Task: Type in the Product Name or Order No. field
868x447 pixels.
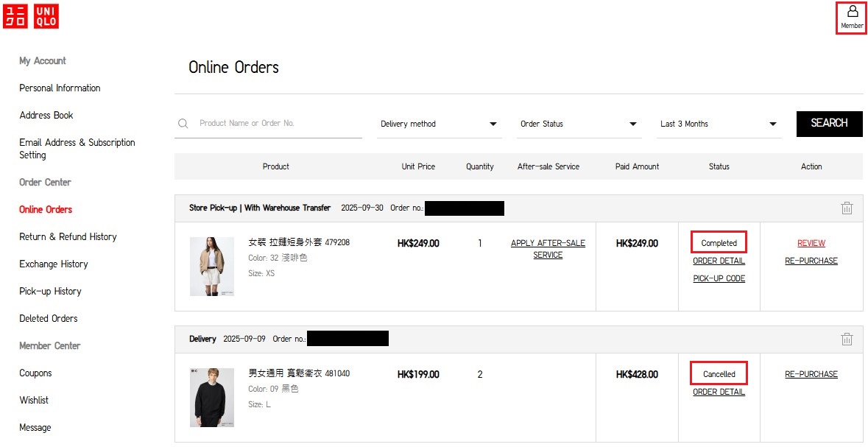Action: coord(280,124)
